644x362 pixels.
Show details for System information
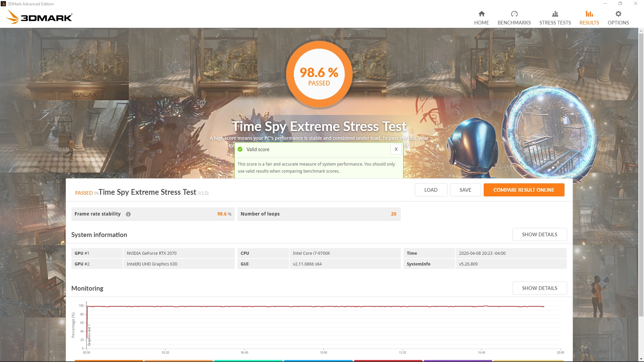click(x=539, y=235)
